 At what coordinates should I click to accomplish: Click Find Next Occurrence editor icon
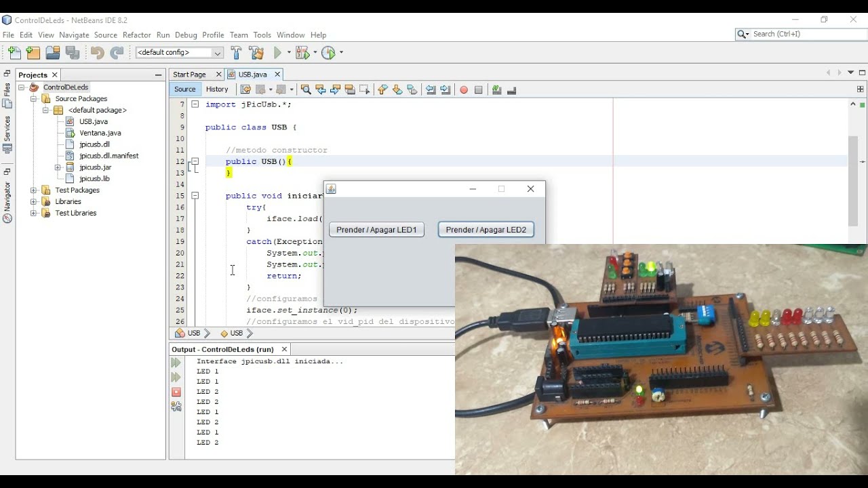335,89
